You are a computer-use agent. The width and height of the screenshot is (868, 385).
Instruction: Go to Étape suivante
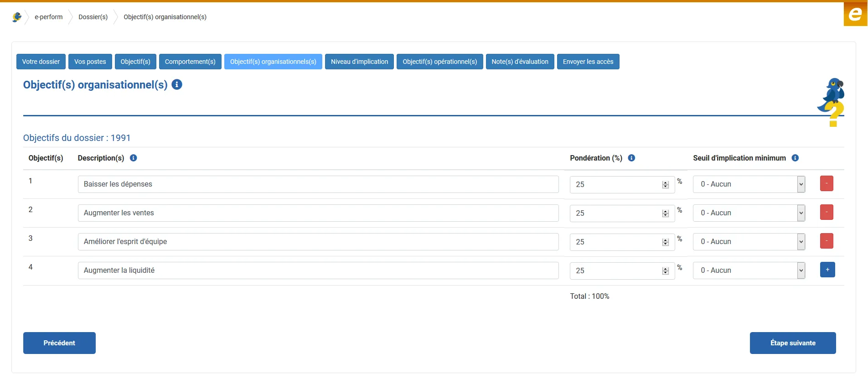click(792, 343)
